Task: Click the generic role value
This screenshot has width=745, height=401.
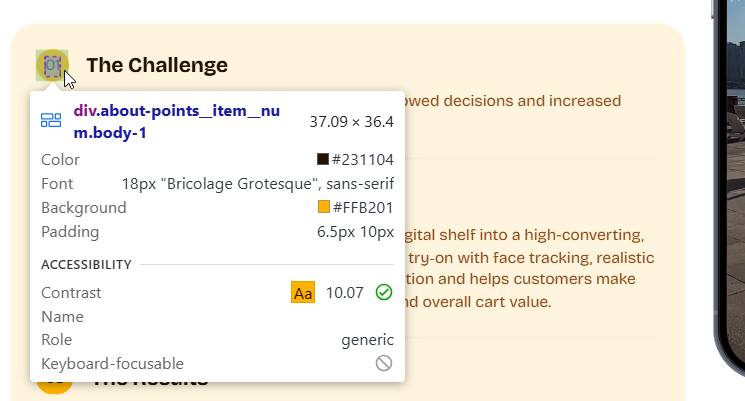Action: pos(367,340)
